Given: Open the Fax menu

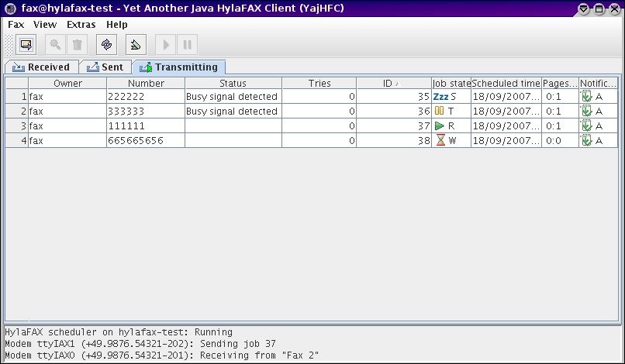Looking at the screenshot, I should point(16,25).
